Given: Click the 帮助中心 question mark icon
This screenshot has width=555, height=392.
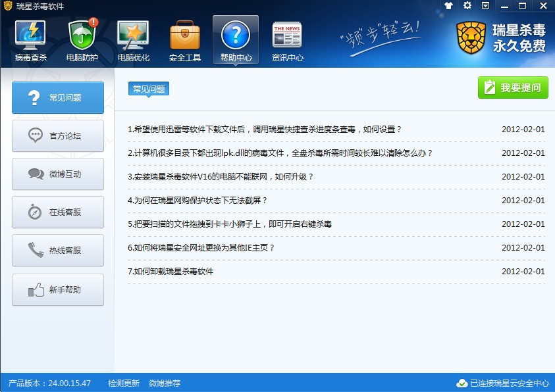Looking at the screenshot, I should 236,36.
